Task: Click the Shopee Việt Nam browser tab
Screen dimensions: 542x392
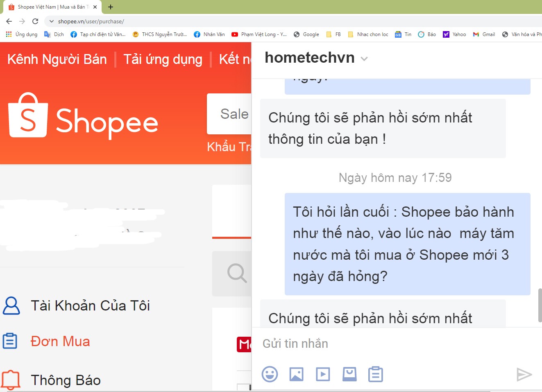Action: (x=52, y=7)
